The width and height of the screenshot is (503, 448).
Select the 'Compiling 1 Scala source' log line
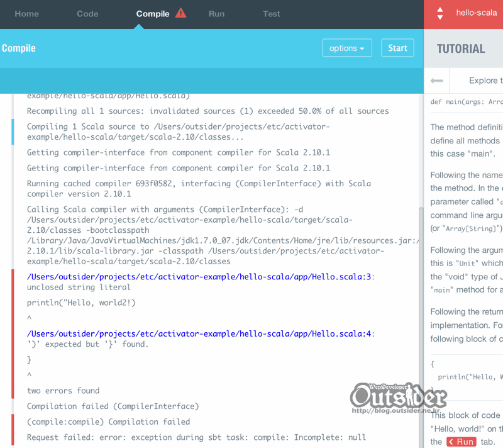click(179, 132)
